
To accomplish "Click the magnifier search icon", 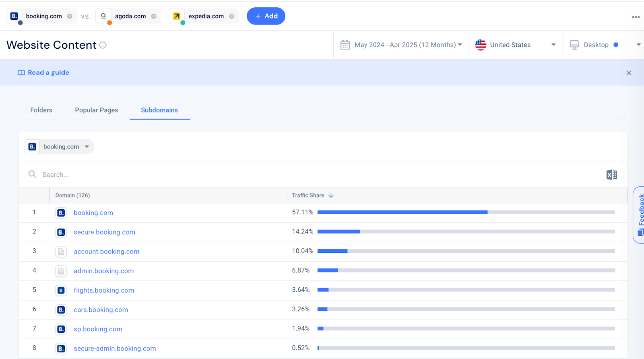I will 32,174.
